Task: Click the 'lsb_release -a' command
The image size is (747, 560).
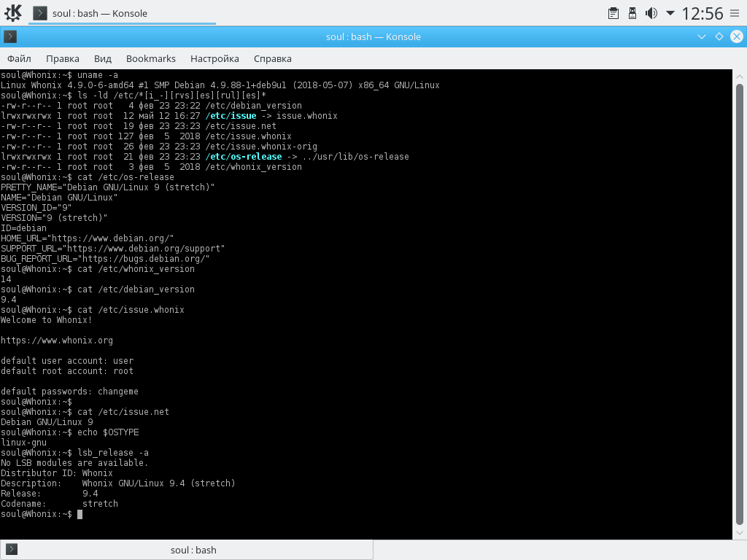Action: click(113, 453)
